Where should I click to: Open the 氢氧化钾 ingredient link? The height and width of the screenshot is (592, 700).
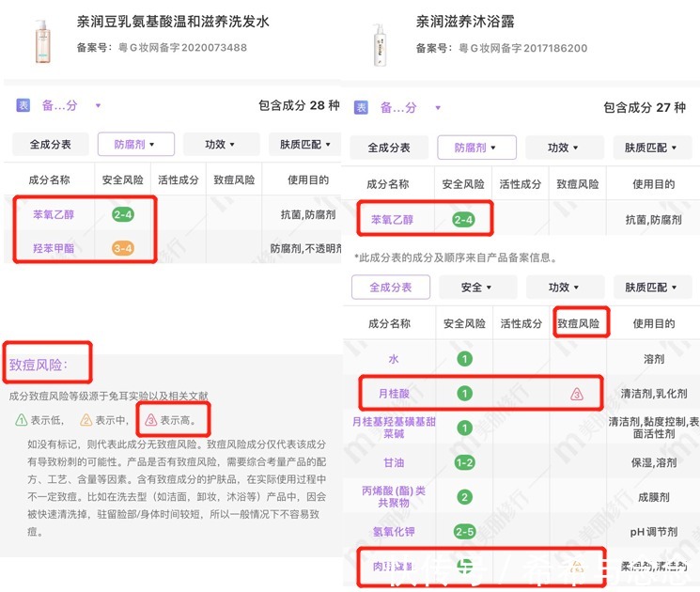[394, 532]
